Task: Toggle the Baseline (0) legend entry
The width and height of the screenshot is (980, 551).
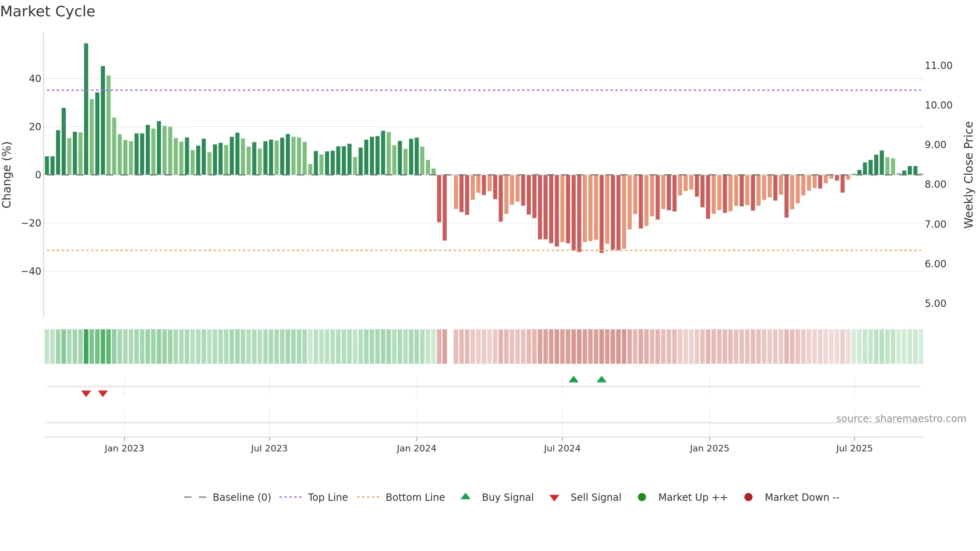Action: [x=227, y=497]
